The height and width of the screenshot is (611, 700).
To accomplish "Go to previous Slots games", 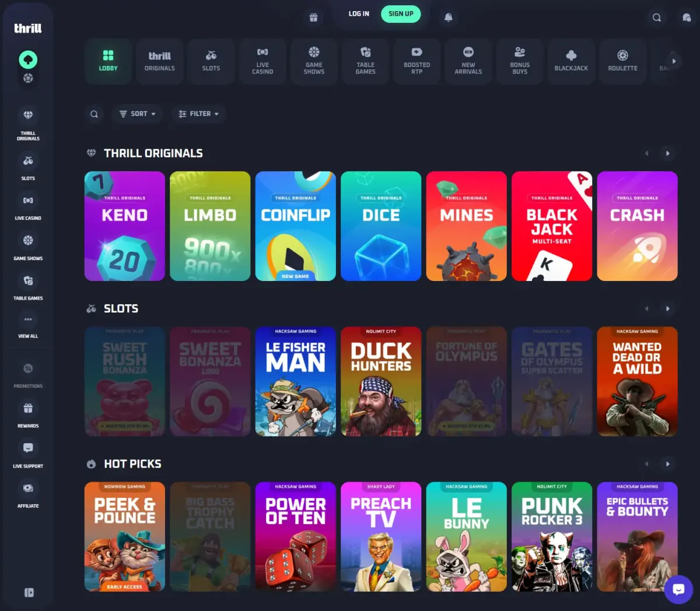I will click(646, 308).
